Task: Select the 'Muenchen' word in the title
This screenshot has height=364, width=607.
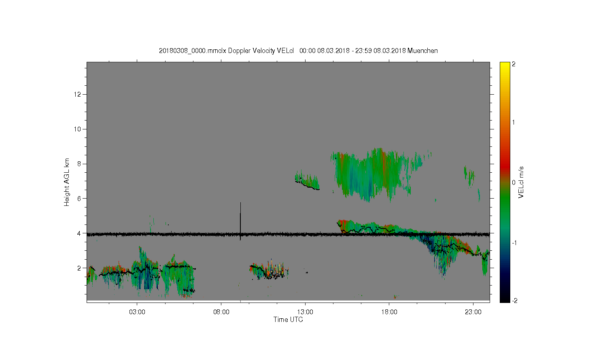Action: pyautogui.click(x=422, y=51)
